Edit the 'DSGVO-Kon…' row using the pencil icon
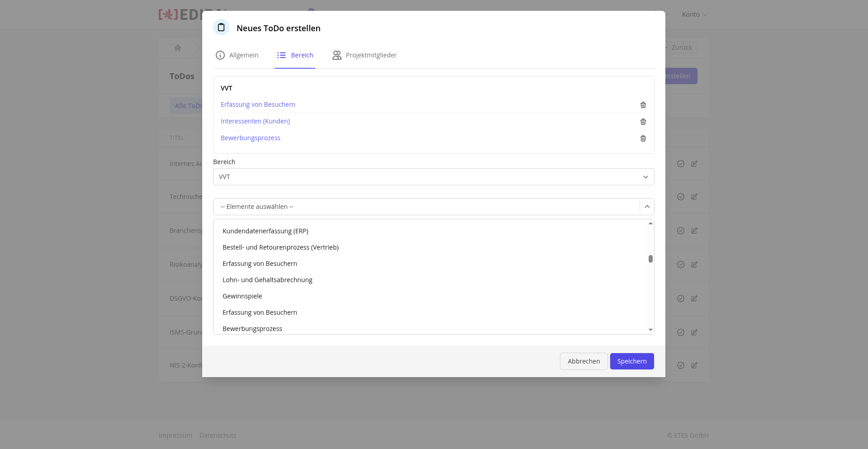The height and width of the screenshot is (449, 868). (694, 298)
